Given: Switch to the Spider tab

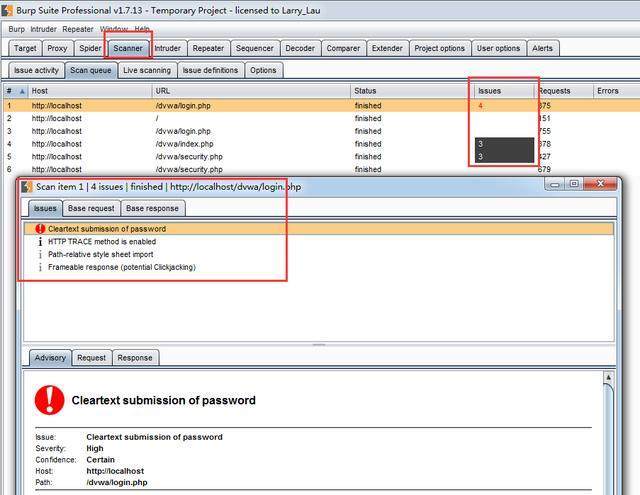Looking at the screenshot, I should 90,48.
